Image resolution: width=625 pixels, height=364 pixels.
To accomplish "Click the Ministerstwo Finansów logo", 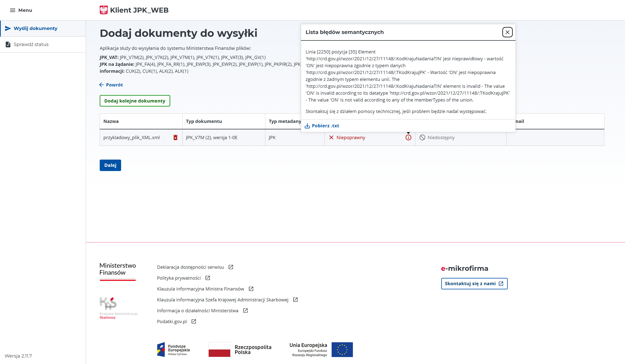I will 118,272.
